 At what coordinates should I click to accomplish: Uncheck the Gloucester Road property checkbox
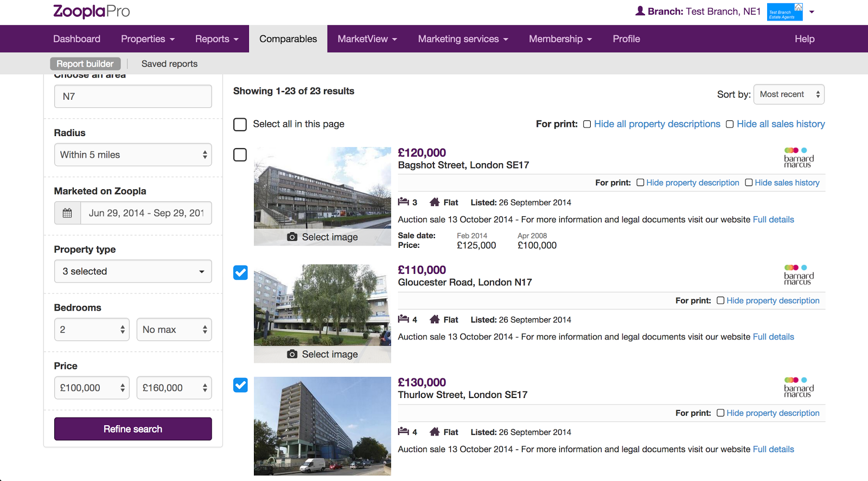[240, 272]
